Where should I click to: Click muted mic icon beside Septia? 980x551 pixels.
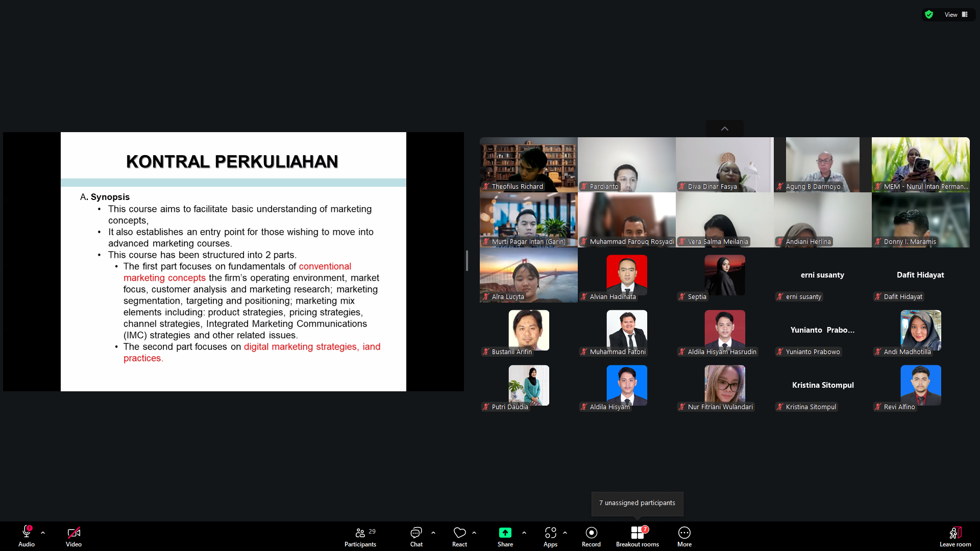(682, 296)
